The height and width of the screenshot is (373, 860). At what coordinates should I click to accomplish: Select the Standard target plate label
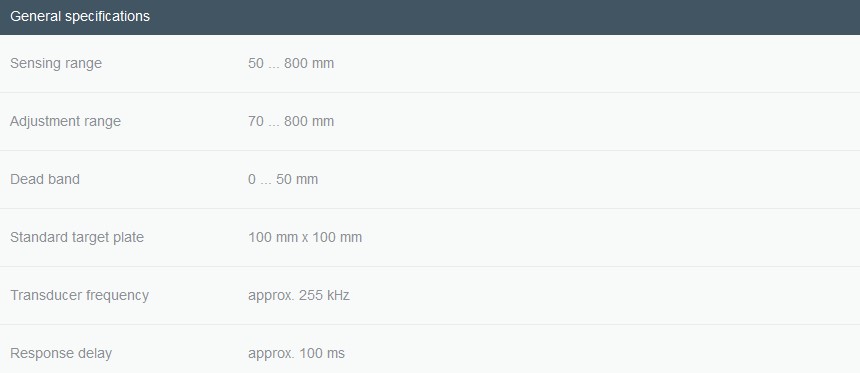[77, 238]
